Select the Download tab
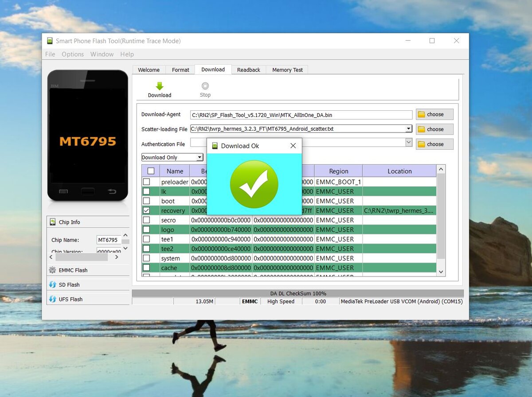The image size is (532, 397). [x=213, y=70]
